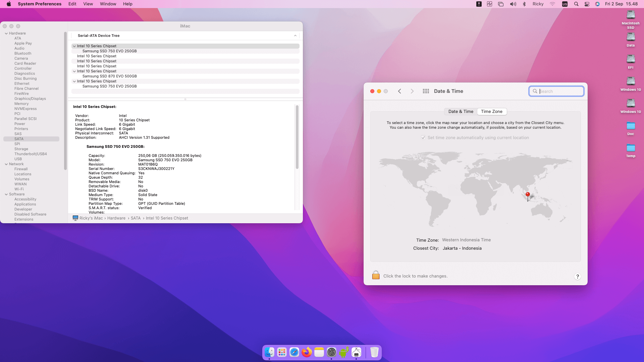Toggle set time zone automatically checkbox
Viewport: 644px width, 362px height.
(423, 138)
